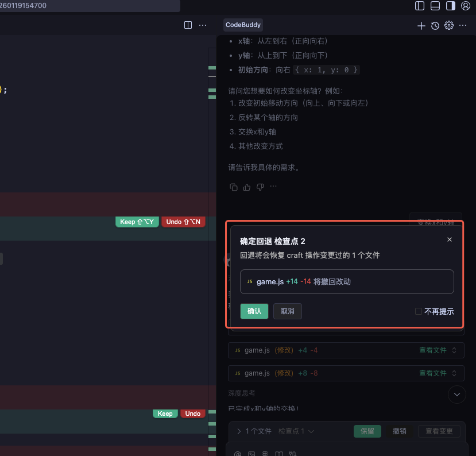This screenshot has height=456, width=476.
Task: Start a new CodeBuddy chat with plus icon
Action: coord(421,25)
